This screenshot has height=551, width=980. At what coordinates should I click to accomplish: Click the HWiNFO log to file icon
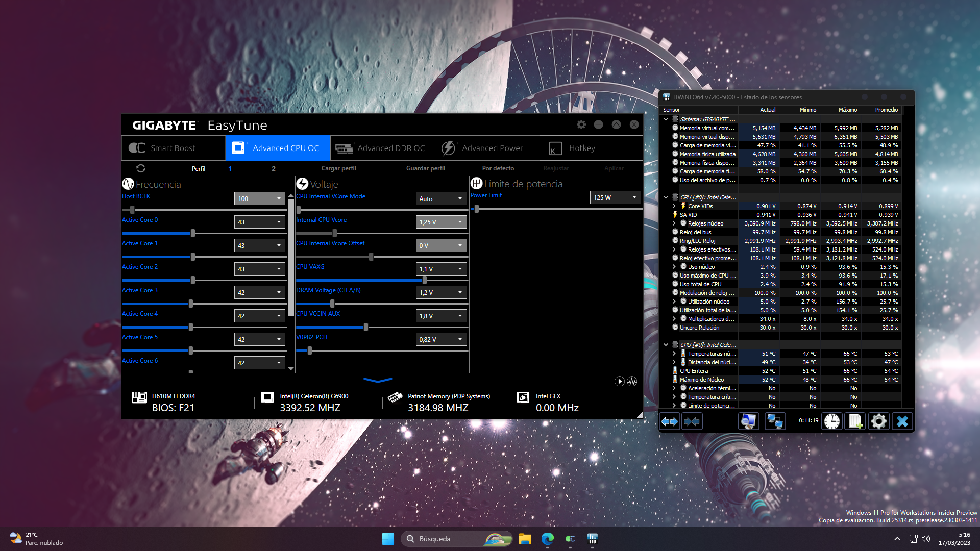(x=855, y=421)
